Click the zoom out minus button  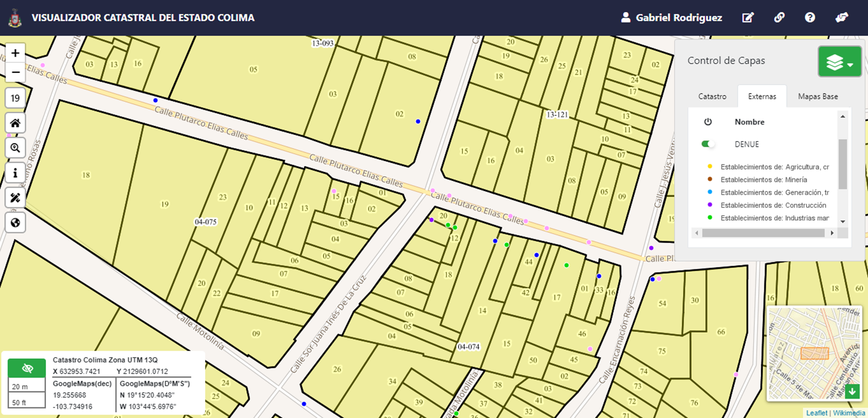(x=15, y=72)
